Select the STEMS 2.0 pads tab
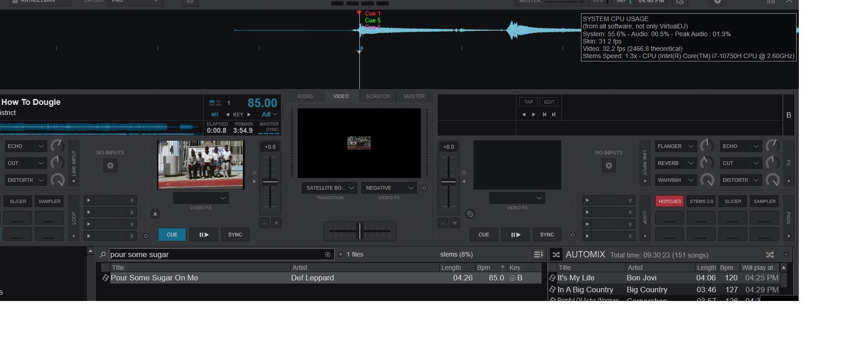 coord(701,201)
